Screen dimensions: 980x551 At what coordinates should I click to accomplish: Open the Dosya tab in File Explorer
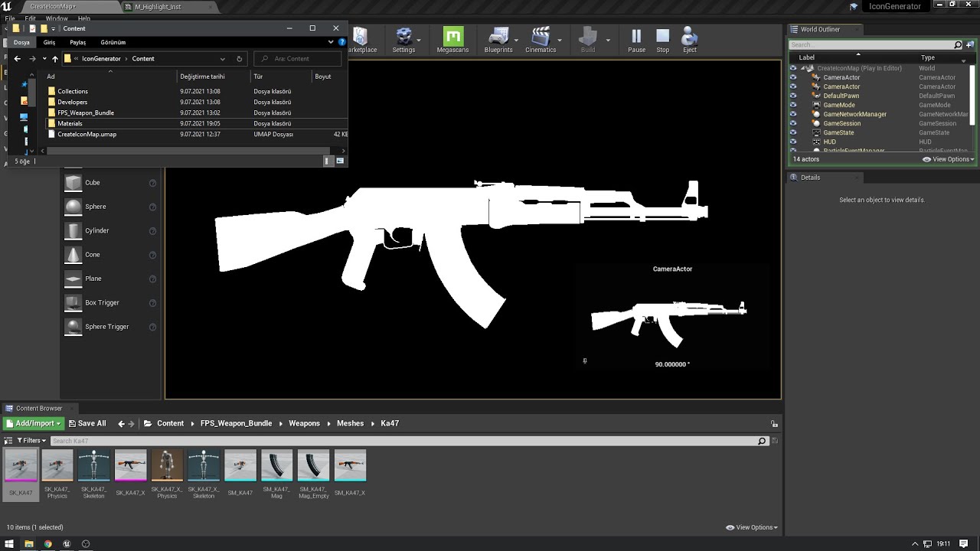coord(21,42)
